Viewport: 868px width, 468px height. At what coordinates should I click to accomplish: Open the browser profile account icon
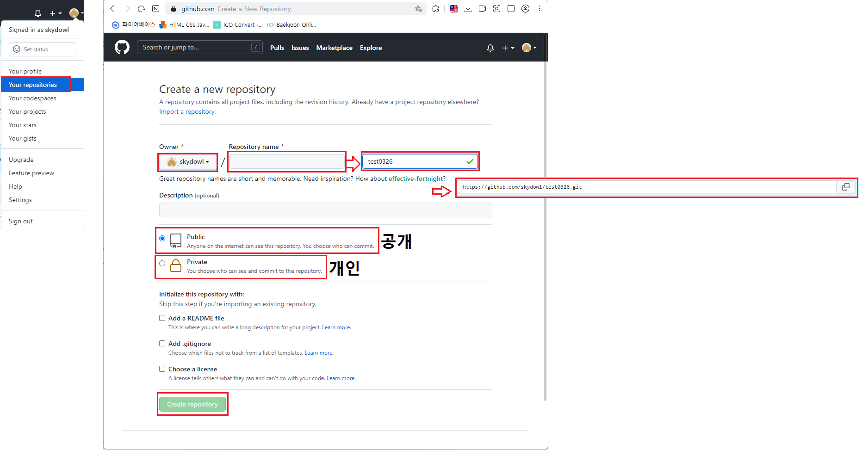[526, 9]
